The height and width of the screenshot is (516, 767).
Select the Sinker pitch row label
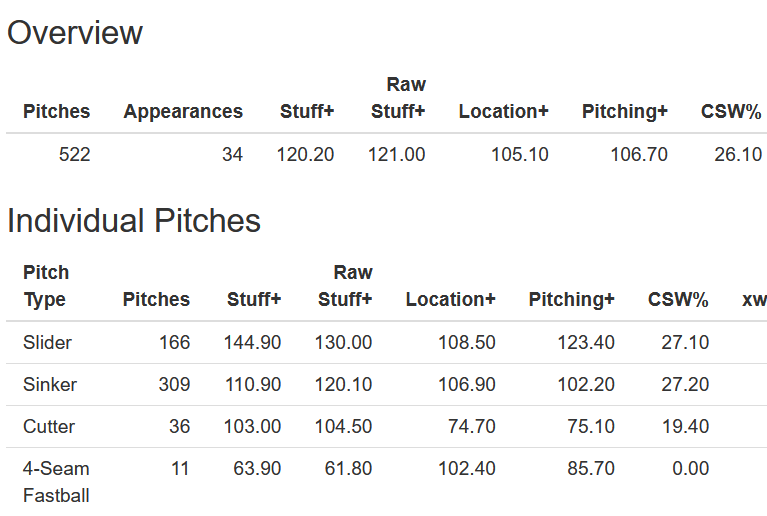click(50, 385)
